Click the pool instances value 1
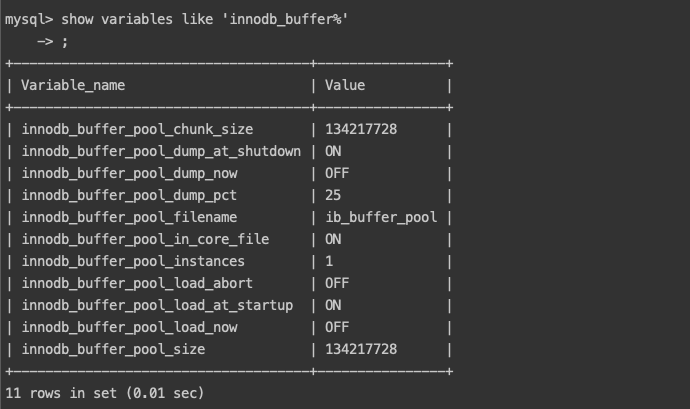The image size is (690, 409). (329, 261)
